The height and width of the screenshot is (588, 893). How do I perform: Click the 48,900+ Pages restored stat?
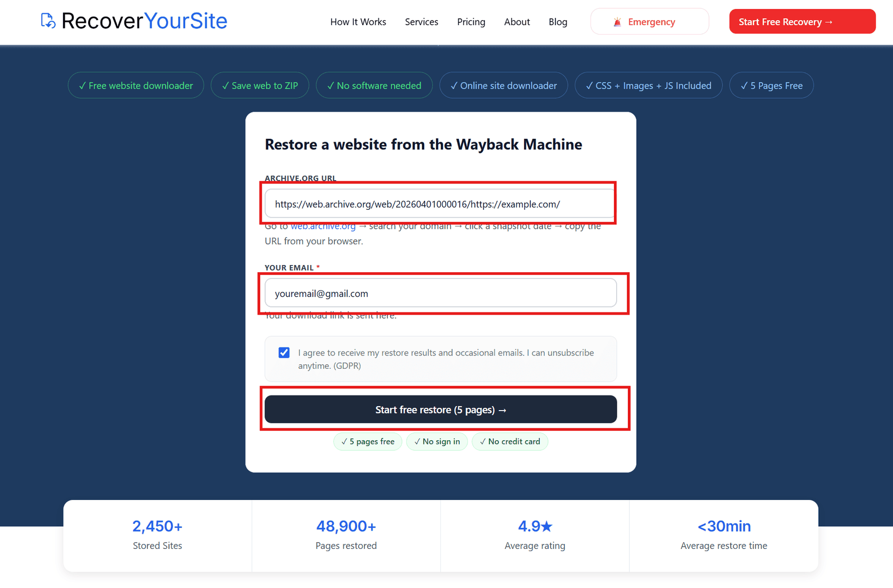pos(346,536)
